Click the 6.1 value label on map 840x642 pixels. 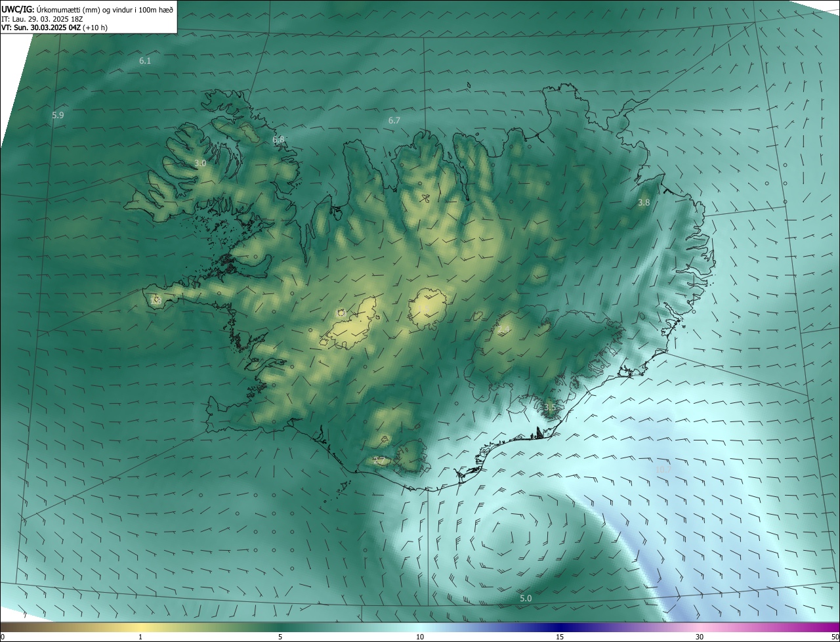(145, 61)
